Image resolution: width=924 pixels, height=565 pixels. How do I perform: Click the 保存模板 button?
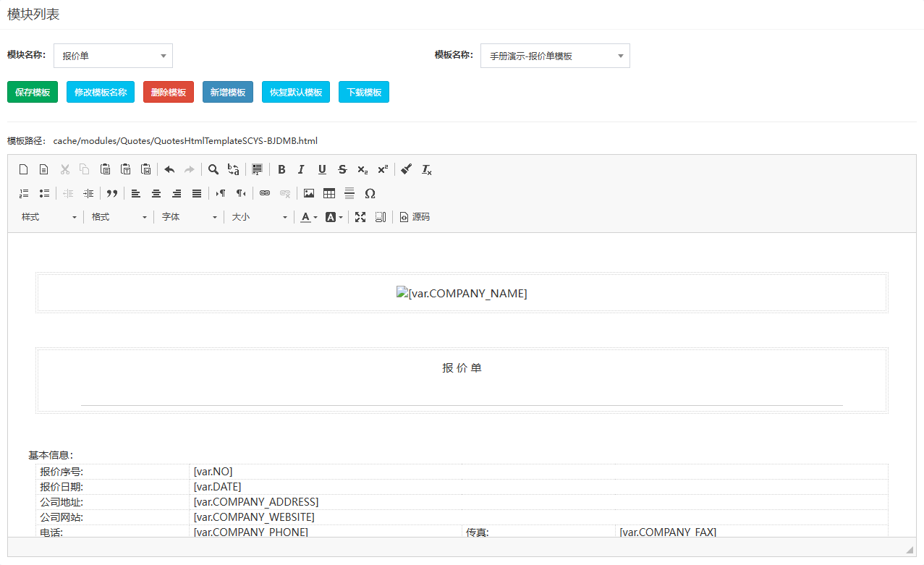(x=33, y=93)
